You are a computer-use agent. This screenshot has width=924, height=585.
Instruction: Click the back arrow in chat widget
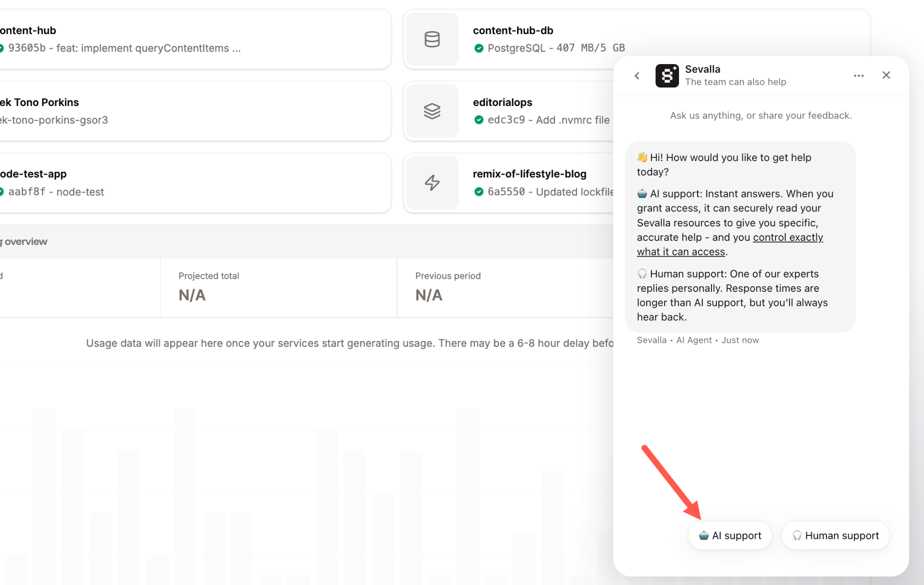[x=637, y=76]
